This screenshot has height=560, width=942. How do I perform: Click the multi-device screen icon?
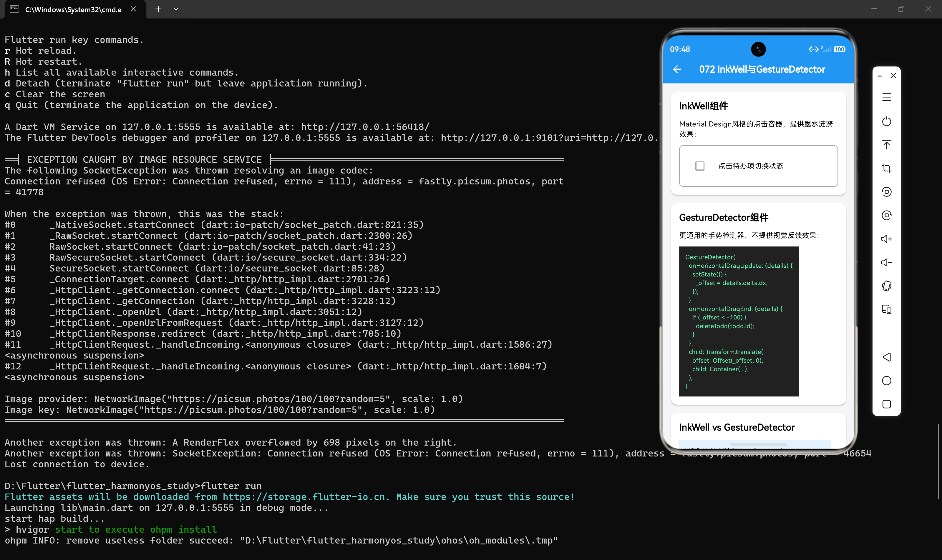(886, 309)
